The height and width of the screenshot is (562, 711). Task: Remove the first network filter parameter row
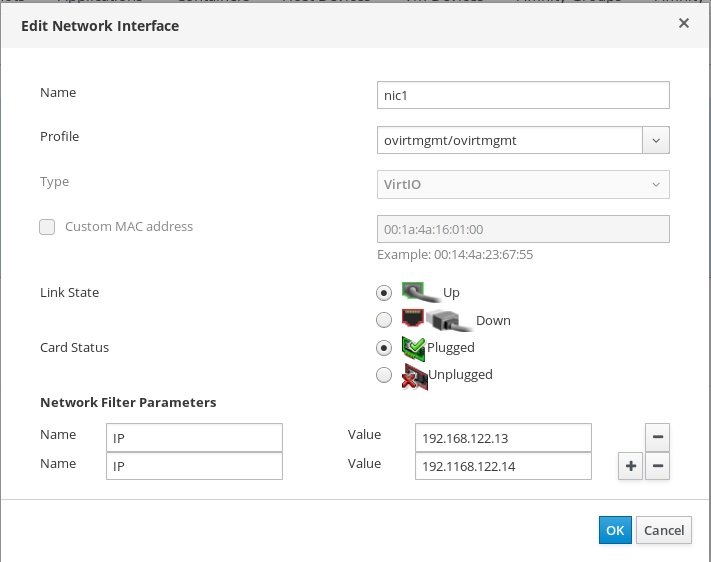657,437
